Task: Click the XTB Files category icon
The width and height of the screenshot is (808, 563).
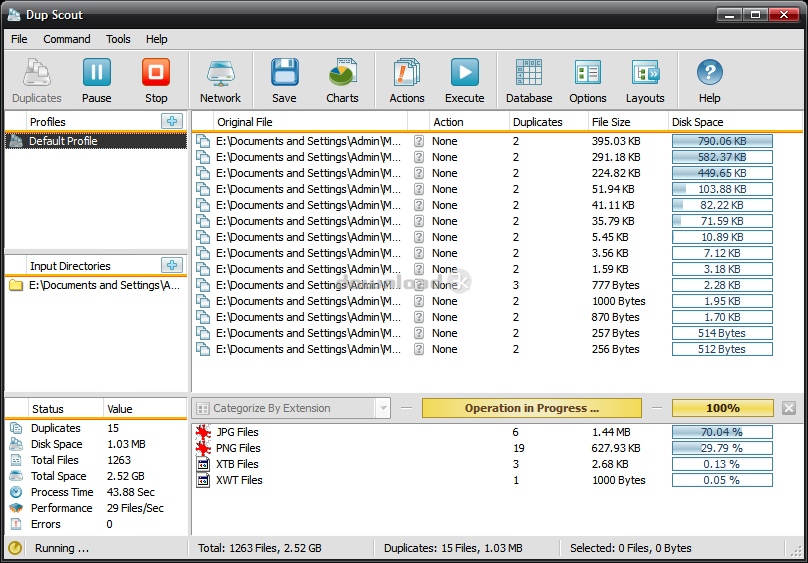Action: (x=204, y=464)
